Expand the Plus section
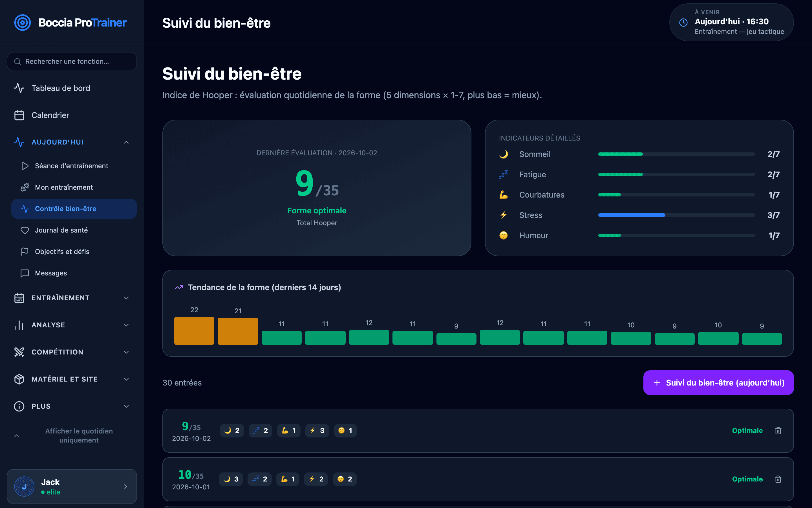 click(x=72, y=406)
